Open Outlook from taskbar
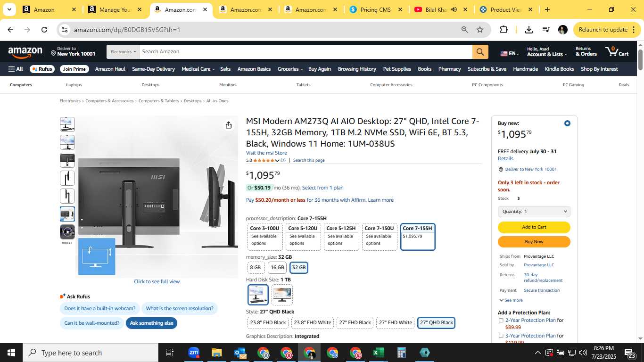This screenshot has width=644, height=362. tap(240, 353)
